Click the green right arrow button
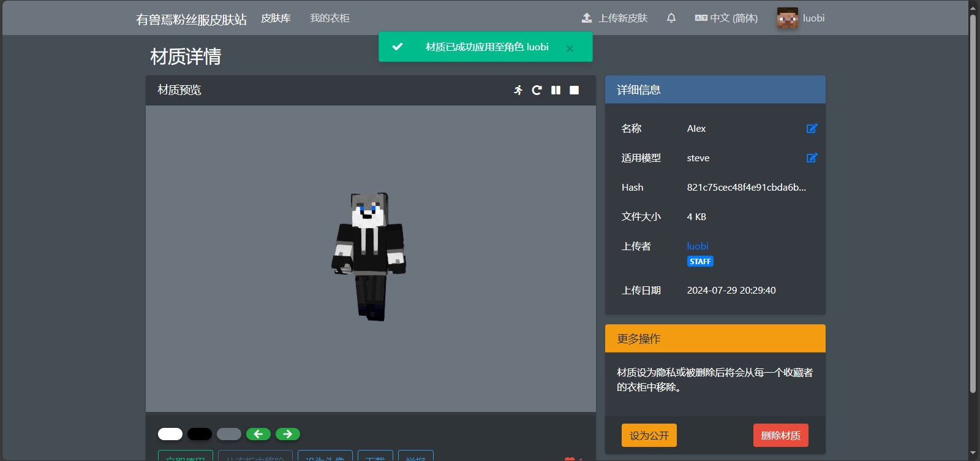980x461 pixels. 288,434
